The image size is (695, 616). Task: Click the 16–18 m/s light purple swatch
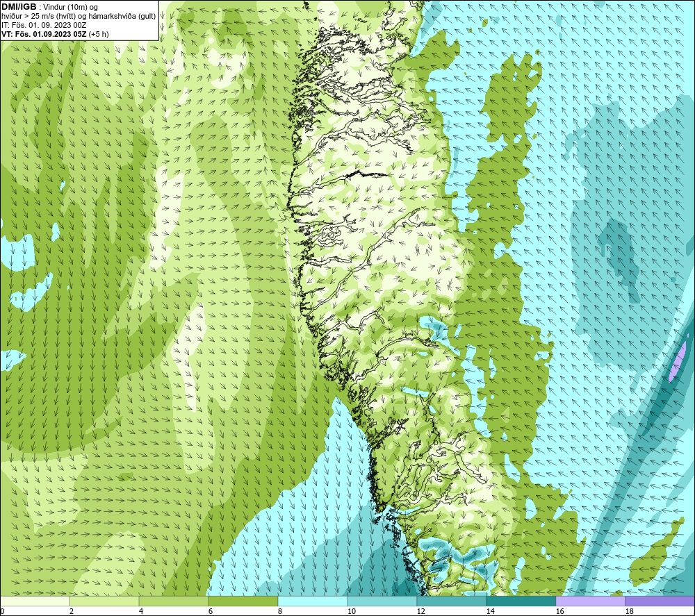[590, 601]
